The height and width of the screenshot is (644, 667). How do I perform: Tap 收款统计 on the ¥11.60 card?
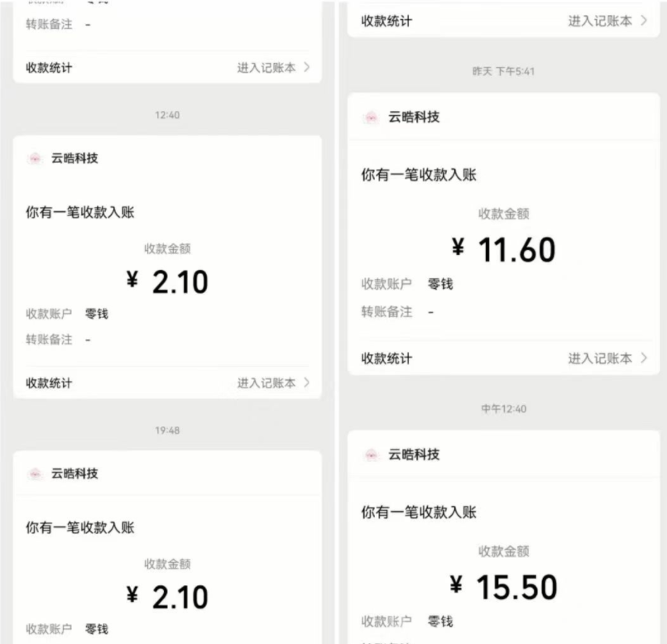(x=386, y=358)
